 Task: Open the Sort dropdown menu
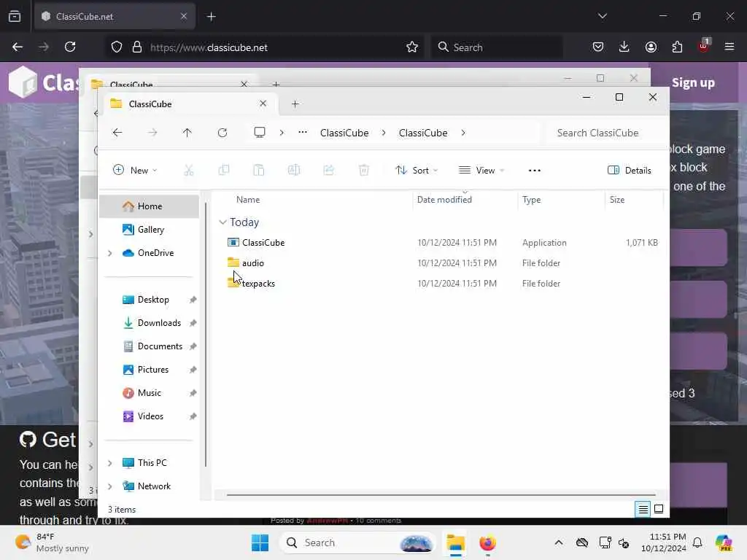tap(417, 171)
